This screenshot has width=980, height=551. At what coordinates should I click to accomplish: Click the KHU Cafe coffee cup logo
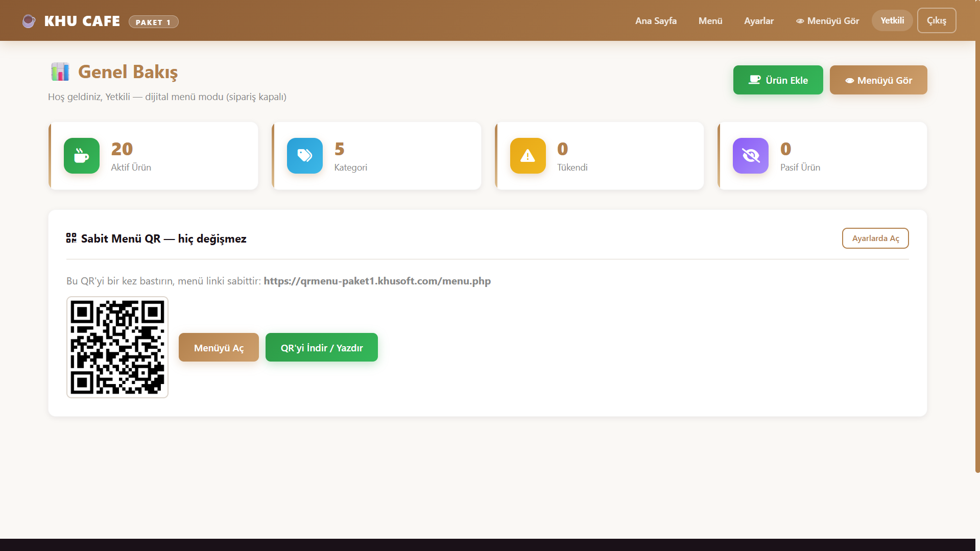(29, 21)
